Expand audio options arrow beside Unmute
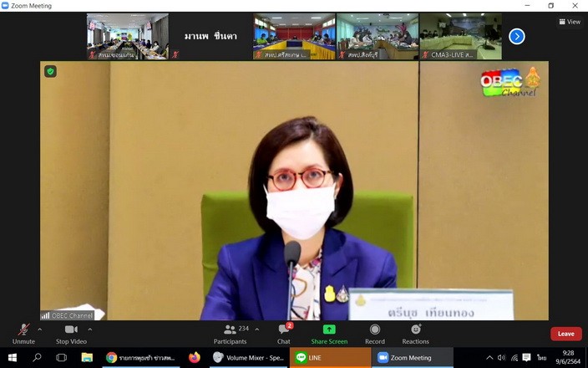The width and height of the screenshot is (588, 368). click(x=39, y=330)
